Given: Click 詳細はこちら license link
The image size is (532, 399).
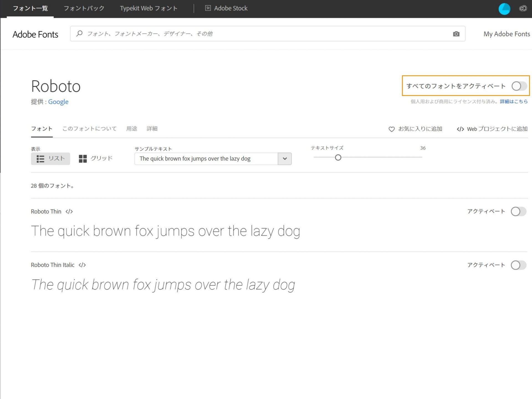Looking at the screenshot, I should pos(514,101).
